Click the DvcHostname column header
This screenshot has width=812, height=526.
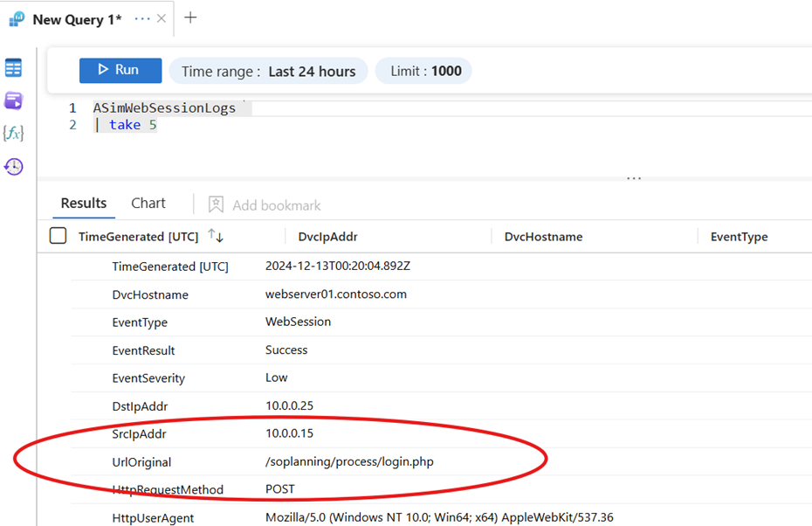tap(543, 237)
